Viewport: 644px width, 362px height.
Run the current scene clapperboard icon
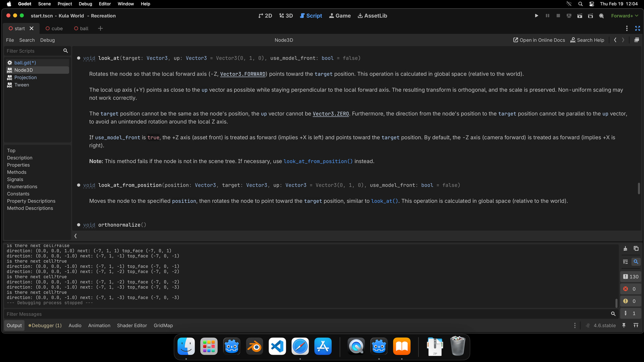pyautogui.click(x=580, y=16)
